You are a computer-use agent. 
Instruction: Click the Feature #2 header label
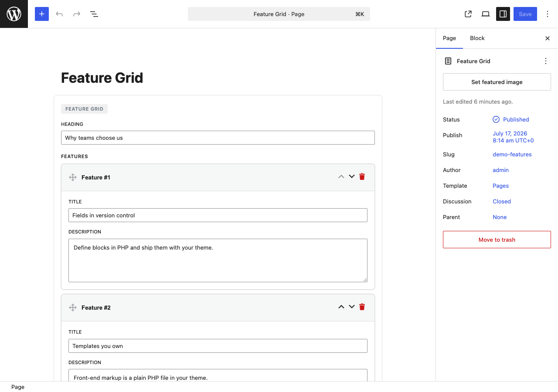coord(96,308)
